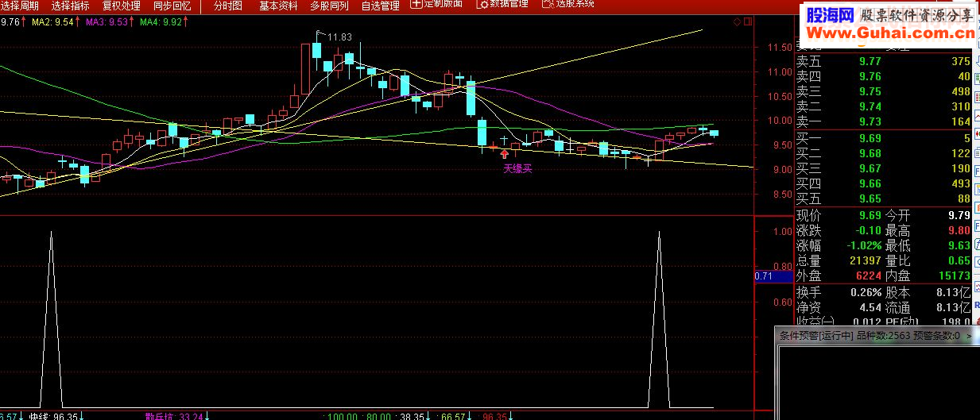Image resolution: width=980 pixels, height=420 pixels.
Task: Click the 11.83 high price label
Action: tap(339, 37)
